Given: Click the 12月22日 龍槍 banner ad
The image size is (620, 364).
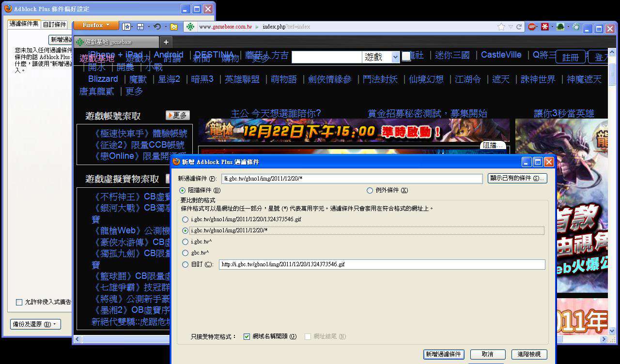Looking at the screenshot, I should tap(354, 131).
